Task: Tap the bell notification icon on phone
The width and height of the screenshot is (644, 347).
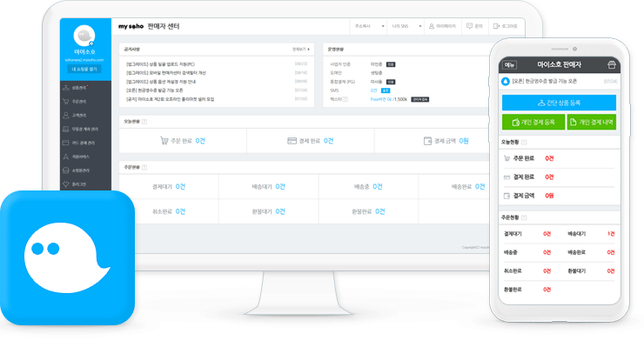Action: point(506,81)
